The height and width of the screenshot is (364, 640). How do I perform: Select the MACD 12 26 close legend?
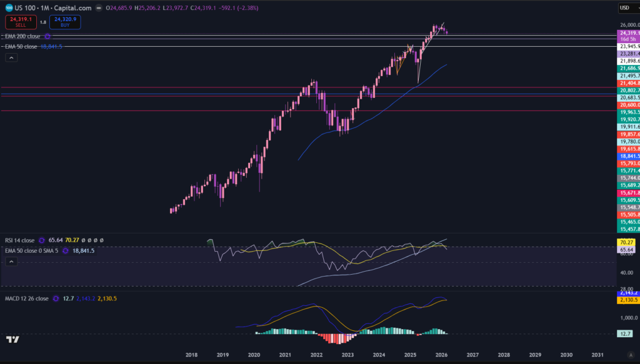tap(26, 299)
